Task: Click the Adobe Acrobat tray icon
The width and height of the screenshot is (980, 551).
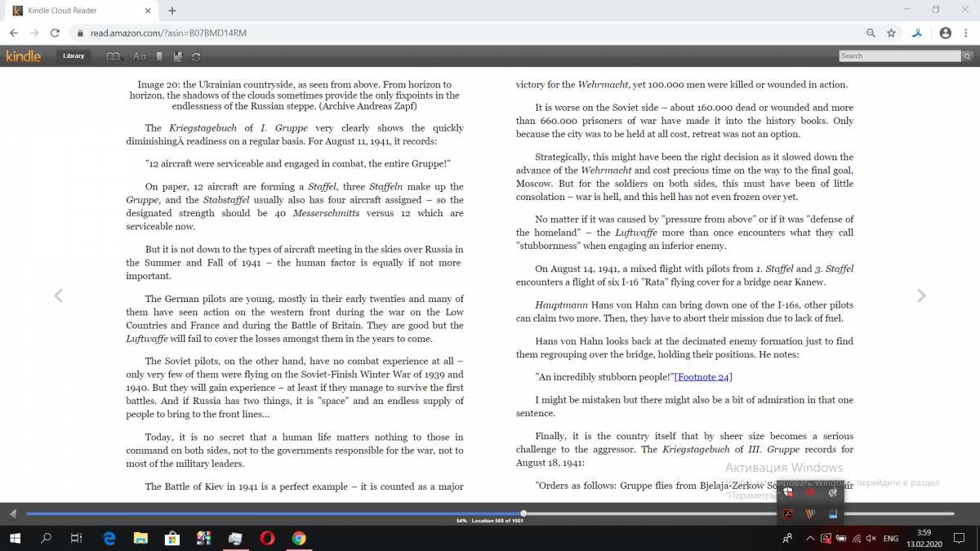Action: tap(789, 514)
